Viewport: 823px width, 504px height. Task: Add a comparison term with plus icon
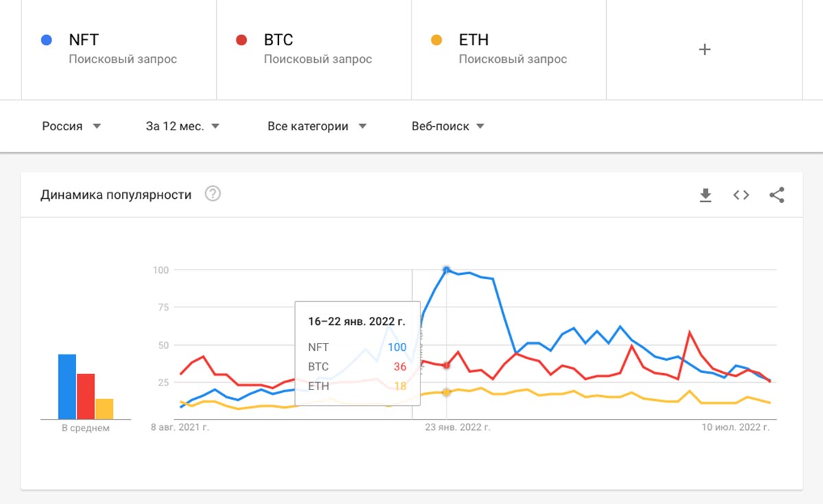(704, 49)
